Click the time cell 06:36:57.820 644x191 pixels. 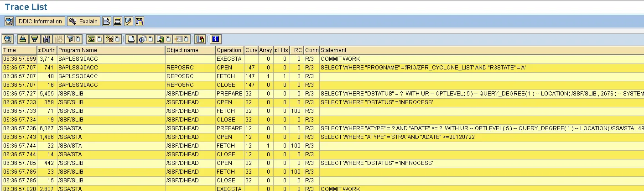click(19, 188)
